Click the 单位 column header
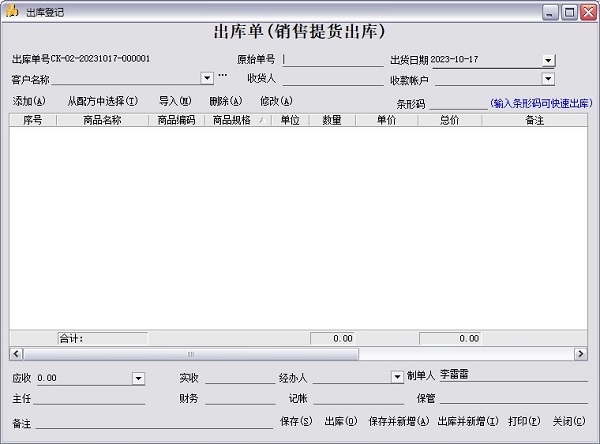This screenshot has height=444, width=600. point(290,120)
